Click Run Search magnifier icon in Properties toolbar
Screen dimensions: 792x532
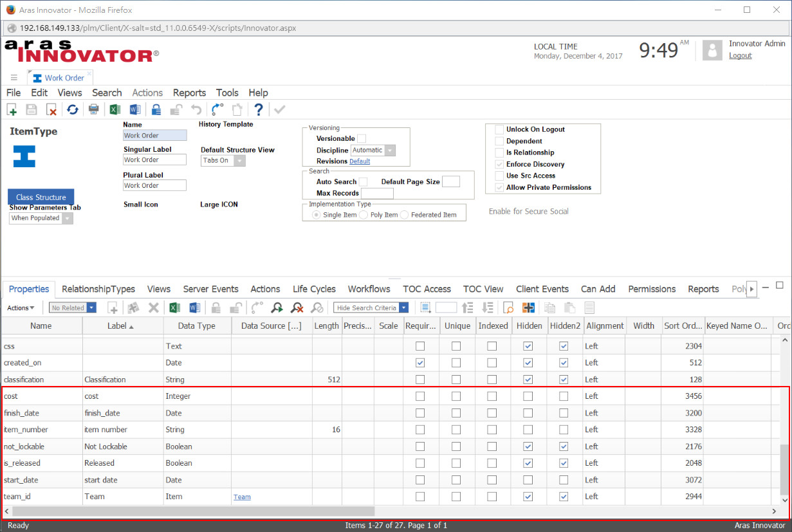pos(277,307)
